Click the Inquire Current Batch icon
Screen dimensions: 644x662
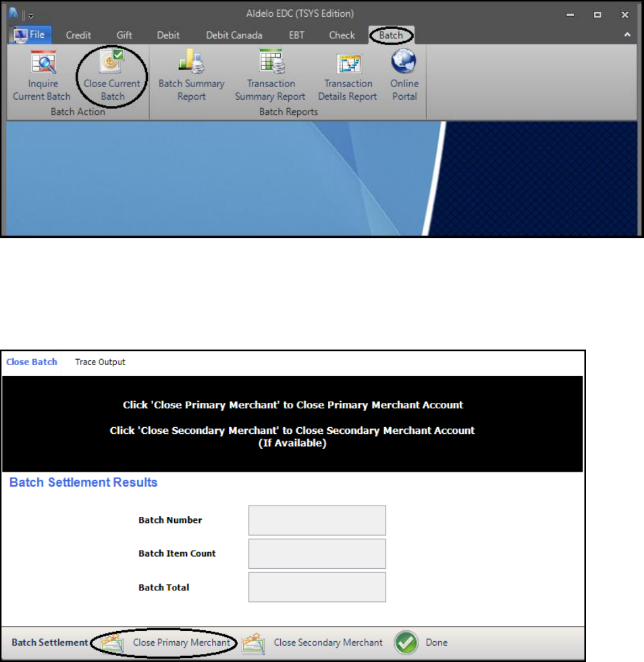pos(43,63)
